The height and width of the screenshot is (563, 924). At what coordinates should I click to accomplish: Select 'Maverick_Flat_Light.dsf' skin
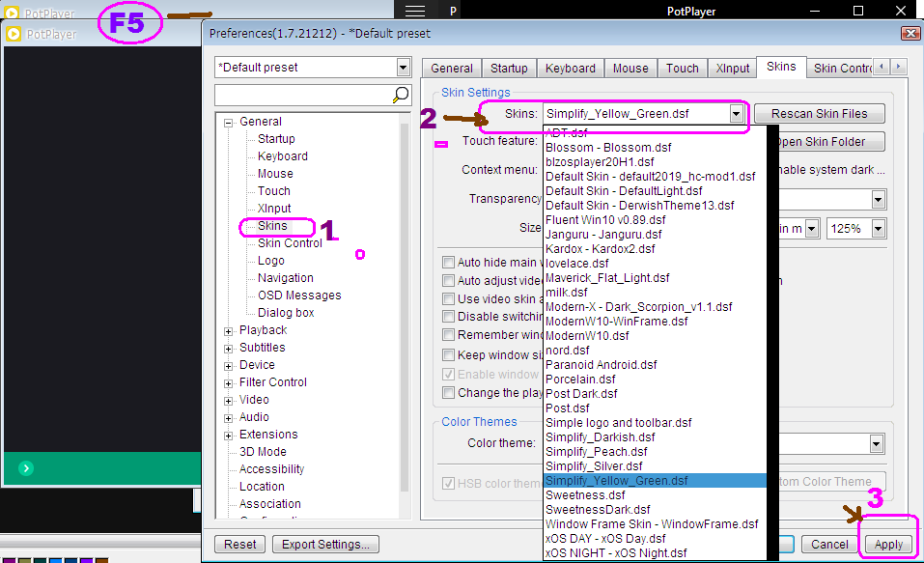(x=655, y=278)
